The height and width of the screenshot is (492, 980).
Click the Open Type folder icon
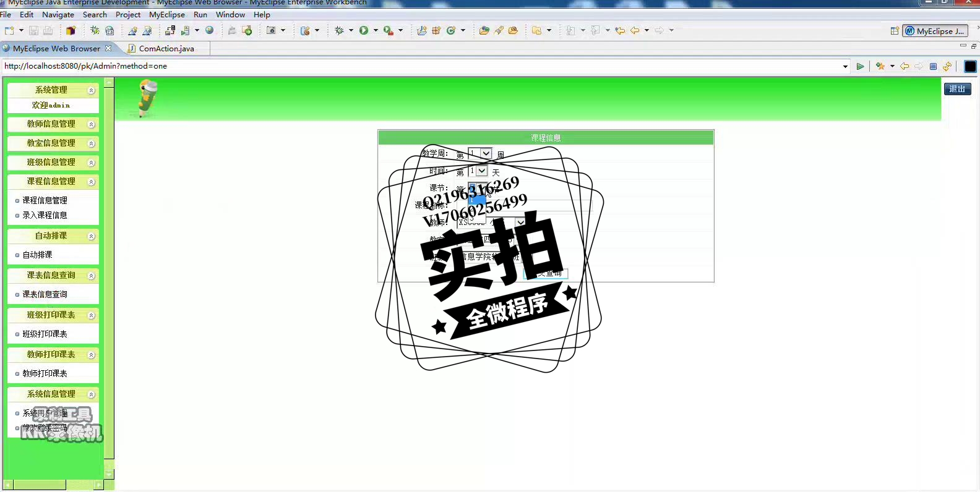point(484,30)
